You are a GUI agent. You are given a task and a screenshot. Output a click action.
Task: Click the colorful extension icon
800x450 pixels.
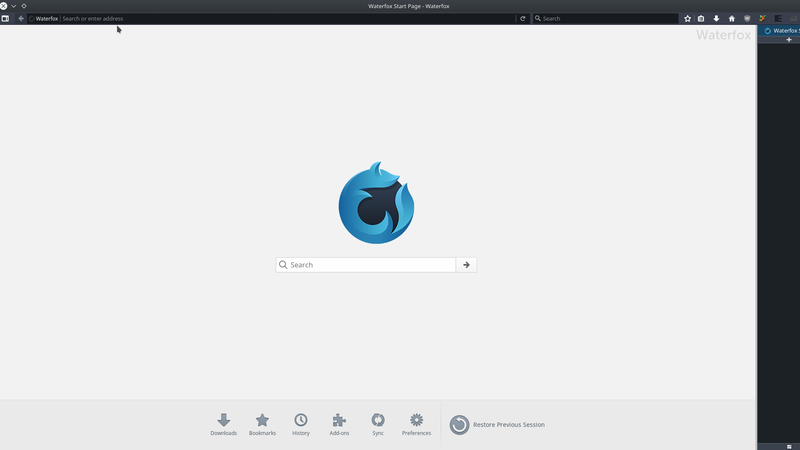click(762, 18)
